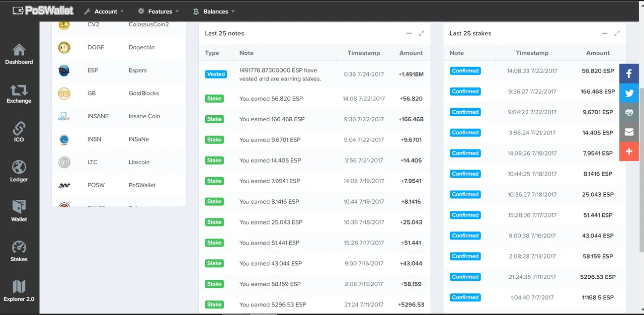644x315 pixels.
Task: Click the +25.043 notes amount
Action: point(411,222)
